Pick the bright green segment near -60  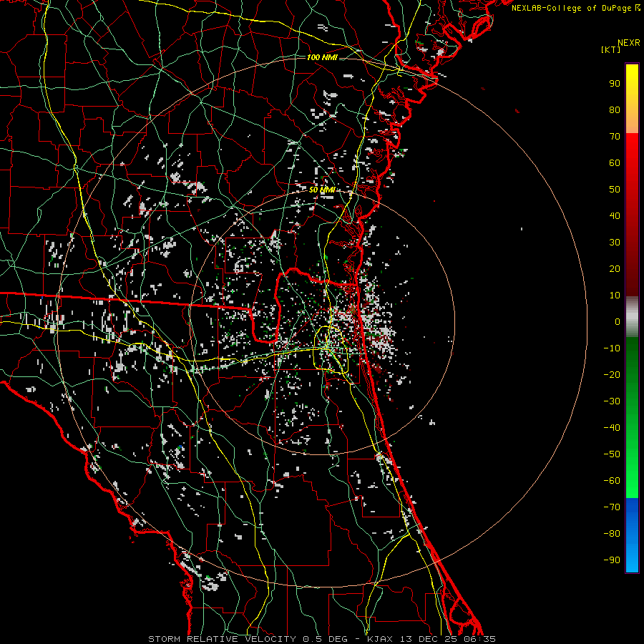[632, 481]
